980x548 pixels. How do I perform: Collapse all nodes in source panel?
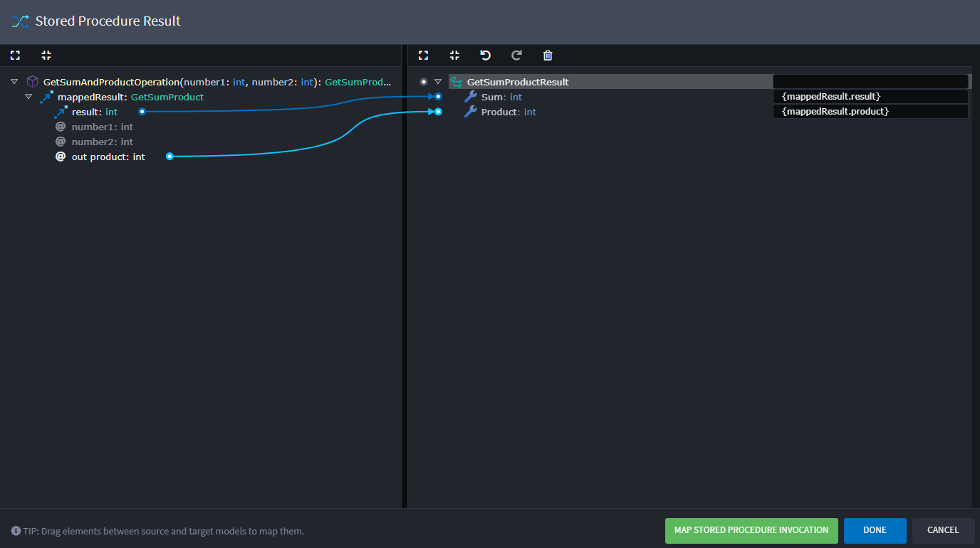click(46, 56)
